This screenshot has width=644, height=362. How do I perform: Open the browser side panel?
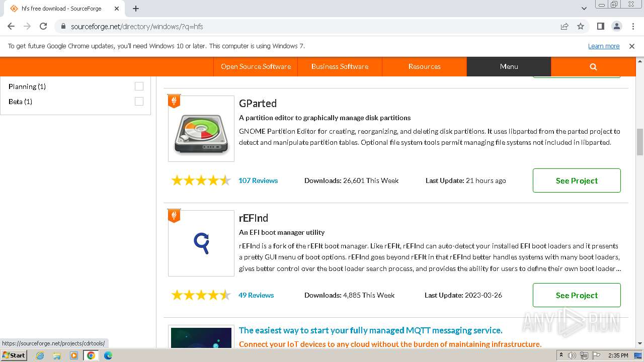[x=600, y=26]
